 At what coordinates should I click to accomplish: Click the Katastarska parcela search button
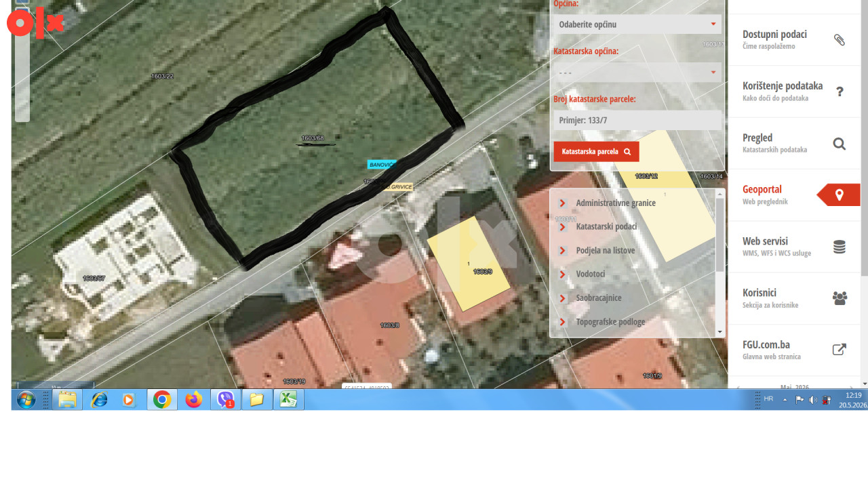coord(596,151)
